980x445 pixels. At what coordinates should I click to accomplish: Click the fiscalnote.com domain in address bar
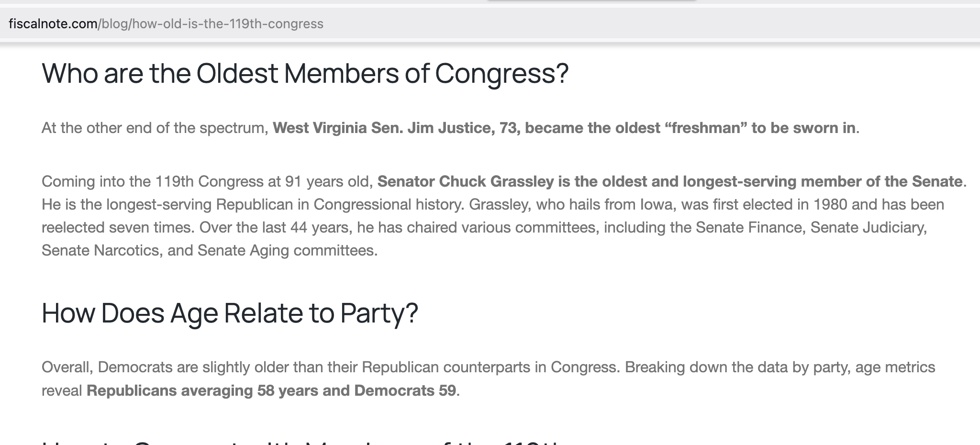tap(53, 23)
